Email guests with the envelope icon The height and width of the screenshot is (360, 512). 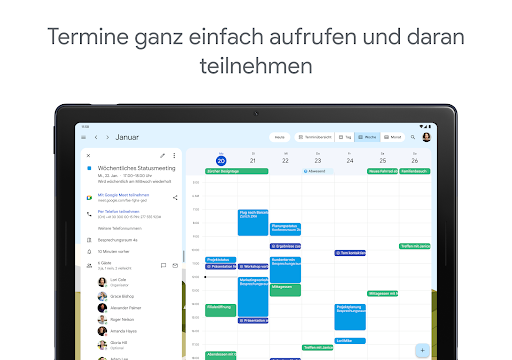click(175, 266)
